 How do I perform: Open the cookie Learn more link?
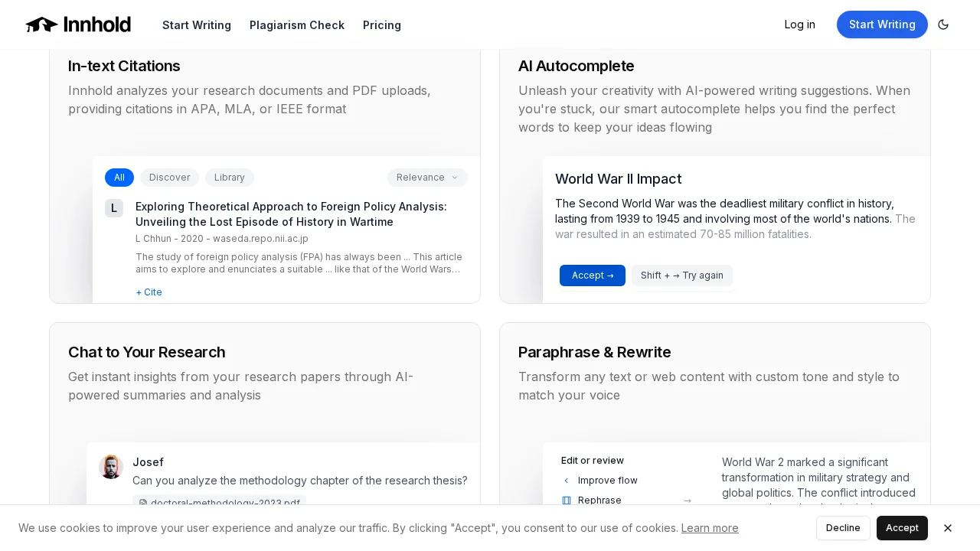click(x=710, y=528)
